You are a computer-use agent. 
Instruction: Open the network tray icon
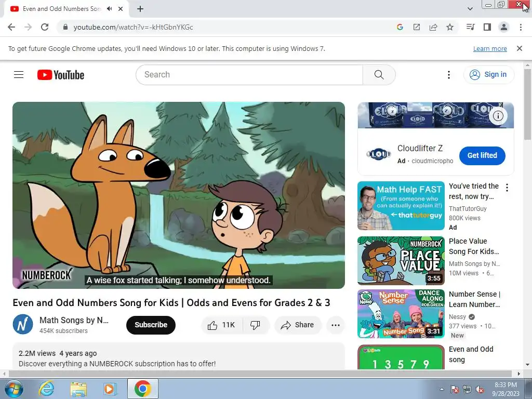click(467, 389)
